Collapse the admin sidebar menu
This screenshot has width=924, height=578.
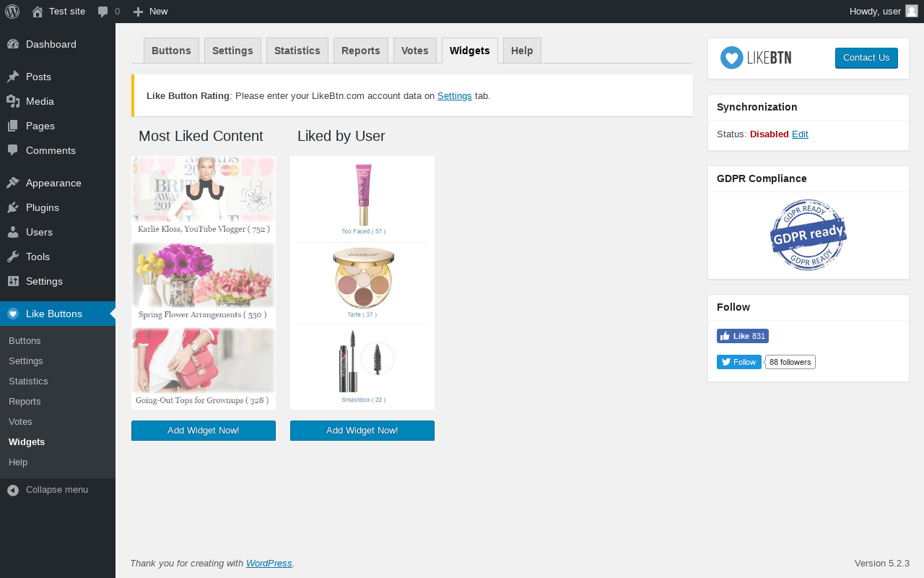[x=58, y=490]
